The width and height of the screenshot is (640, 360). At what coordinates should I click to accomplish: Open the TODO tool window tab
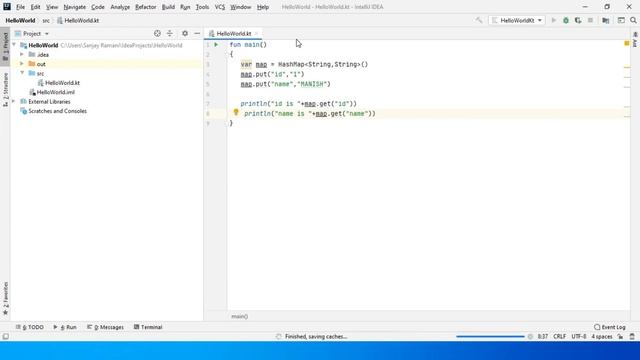click(x=30, y=327)
